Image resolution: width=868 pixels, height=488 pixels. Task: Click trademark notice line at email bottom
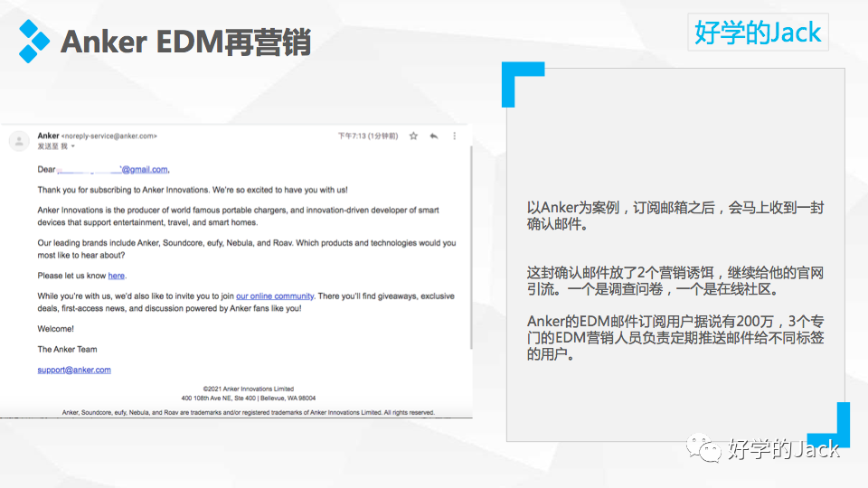tap(248, 412)
